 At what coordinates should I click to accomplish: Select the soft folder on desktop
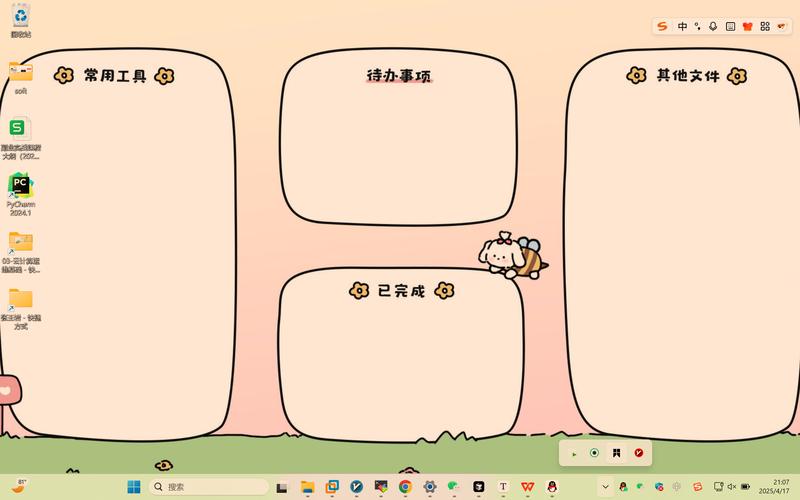click(20, 77)
